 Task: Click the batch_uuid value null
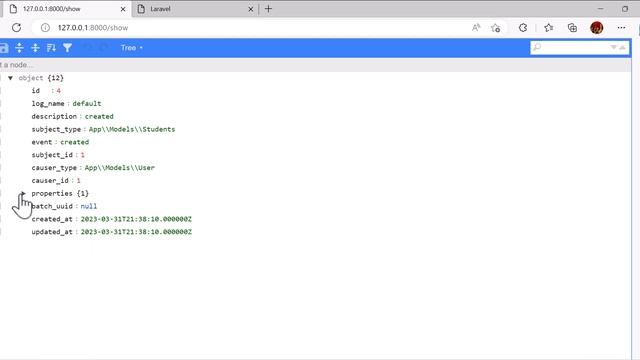pos(89,206)
